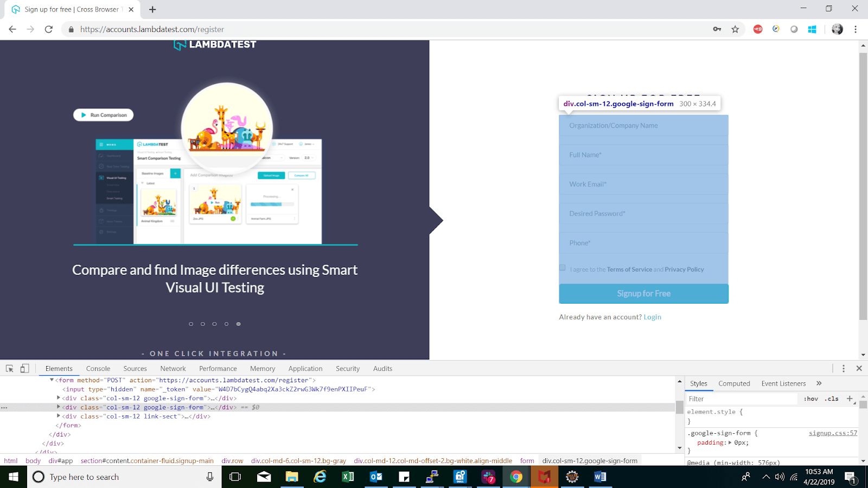Focus the Styles Filter box

pyautogui.click(x=741, y=399)
